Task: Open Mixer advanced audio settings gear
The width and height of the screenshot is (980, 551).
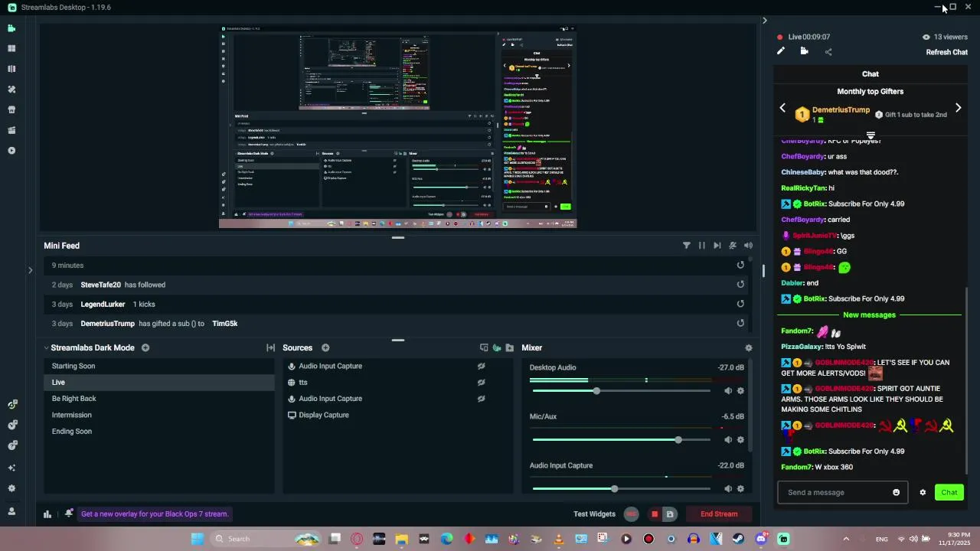Action: (x=749, y=347)
